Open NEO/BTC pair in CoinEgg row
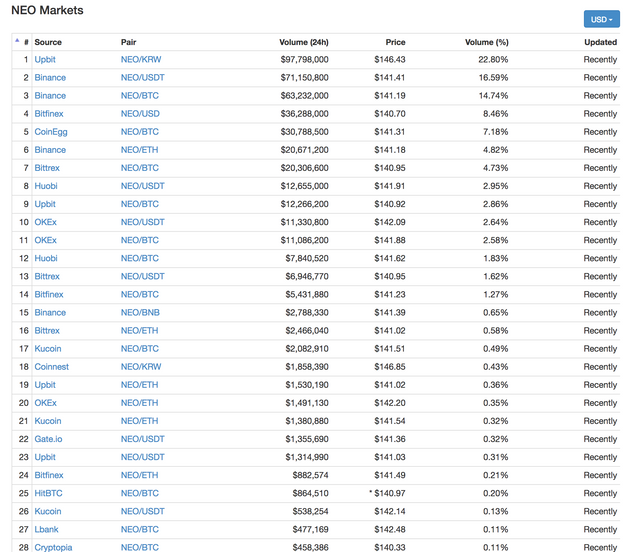This screenshot has height=552, width=640. click(140, 132)
